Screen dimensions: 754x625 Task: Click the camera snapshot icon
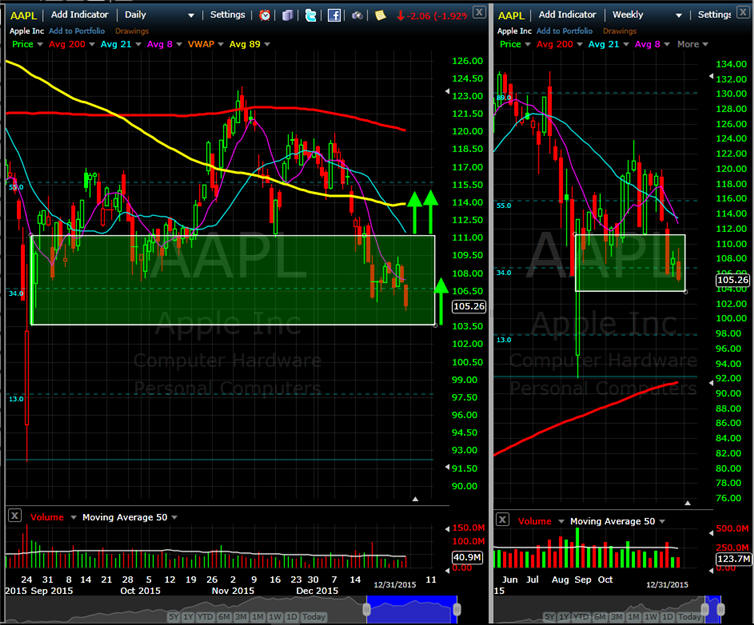click(x=357, y=15)
